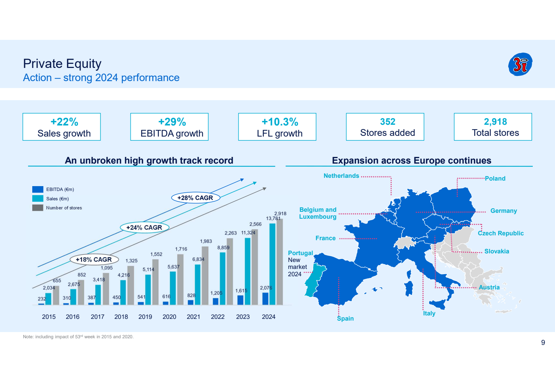Select the +10.3% LFL growth box
This screenshot has height=392, width=555.
[277, 127]
